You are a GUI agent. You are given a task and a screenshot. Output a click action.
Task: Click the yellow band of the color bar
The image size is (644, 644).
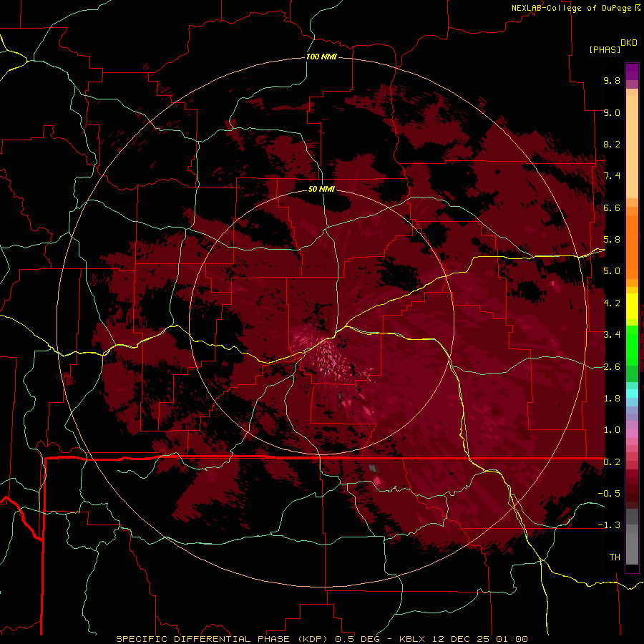click(x=632, y=306)
